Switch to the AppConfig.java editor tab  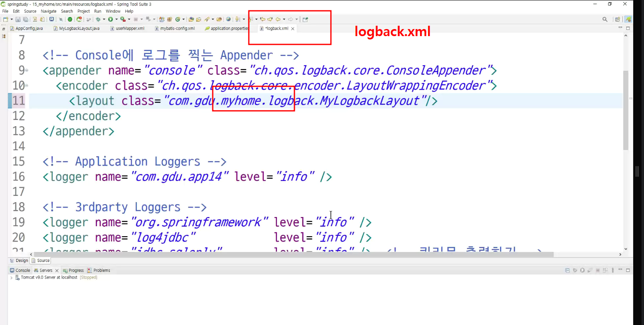coord(26,29)
